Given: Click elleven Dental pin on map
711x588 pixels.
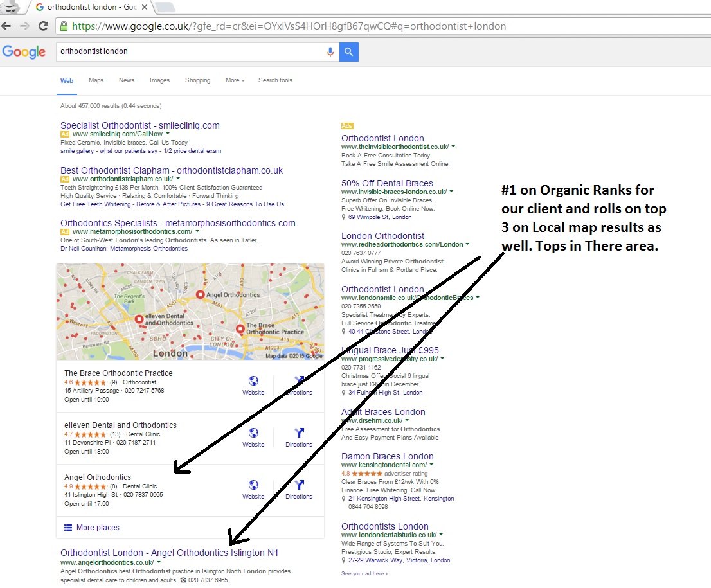Looking at the screenshot, I should click(139, 319).
